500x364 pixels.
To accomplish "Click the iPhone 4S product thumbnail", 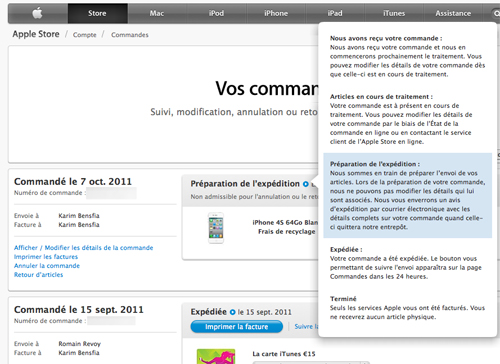I will (x=216, y=228).
